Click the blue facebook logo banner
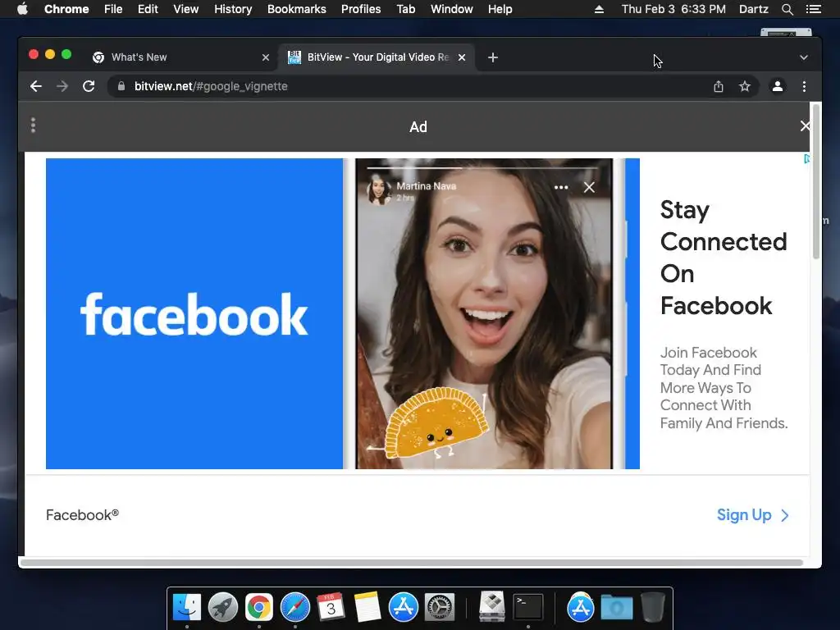Image resolution: width=840 pixels, height=630 pixels. point(194,313)
